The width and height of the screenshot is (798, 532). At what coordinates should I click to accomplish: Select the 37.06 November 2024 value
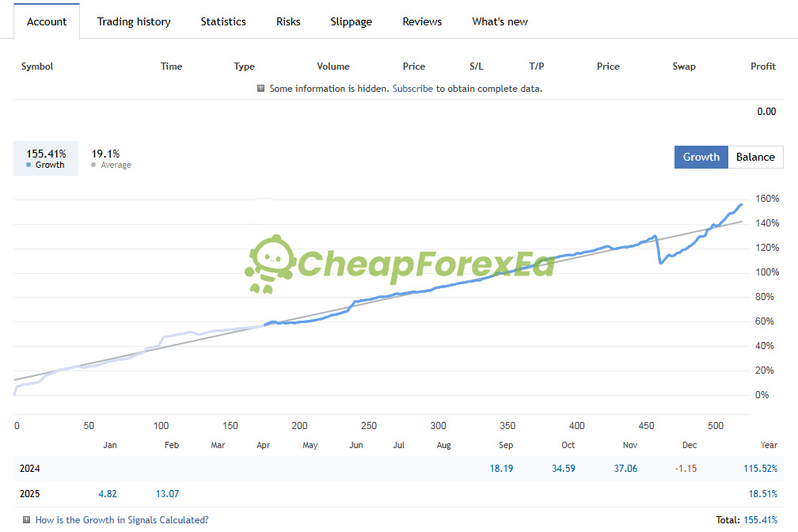point(625,469)
